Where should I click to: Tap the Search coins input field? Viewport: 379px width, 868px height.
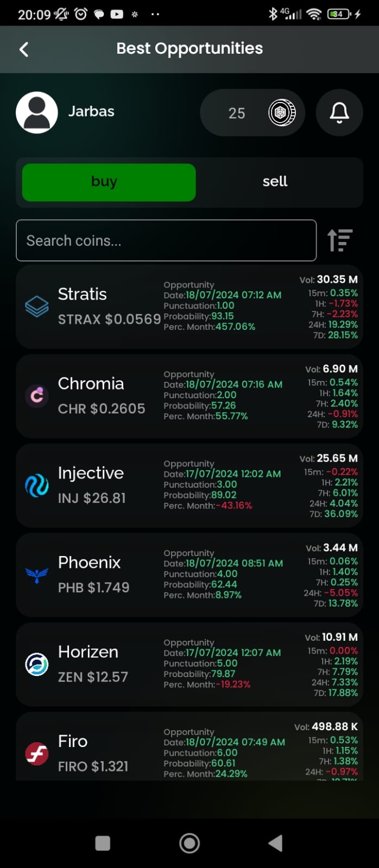pos(166,240)
